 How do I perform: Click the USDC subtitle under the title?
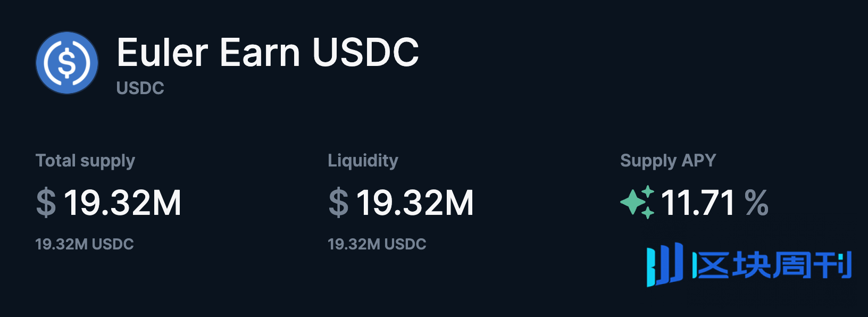pos(140,88)
